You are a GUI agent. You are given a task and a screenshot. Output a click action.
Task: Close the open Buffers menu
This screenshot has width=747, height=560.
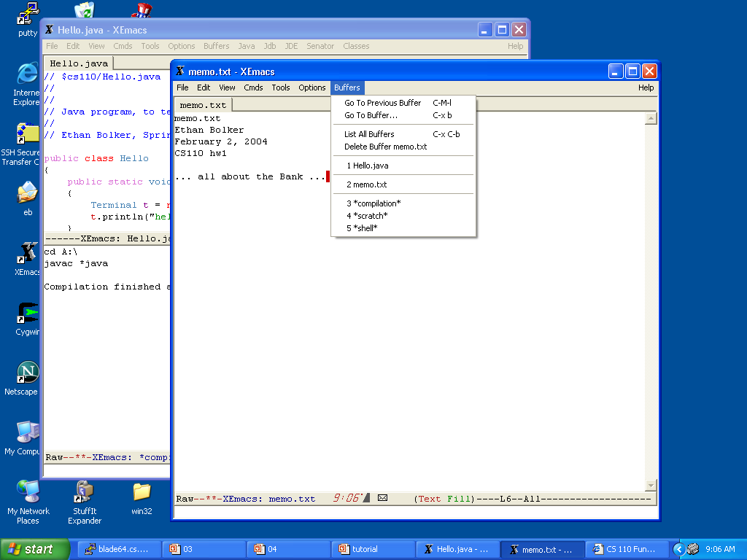click(347, 87)
